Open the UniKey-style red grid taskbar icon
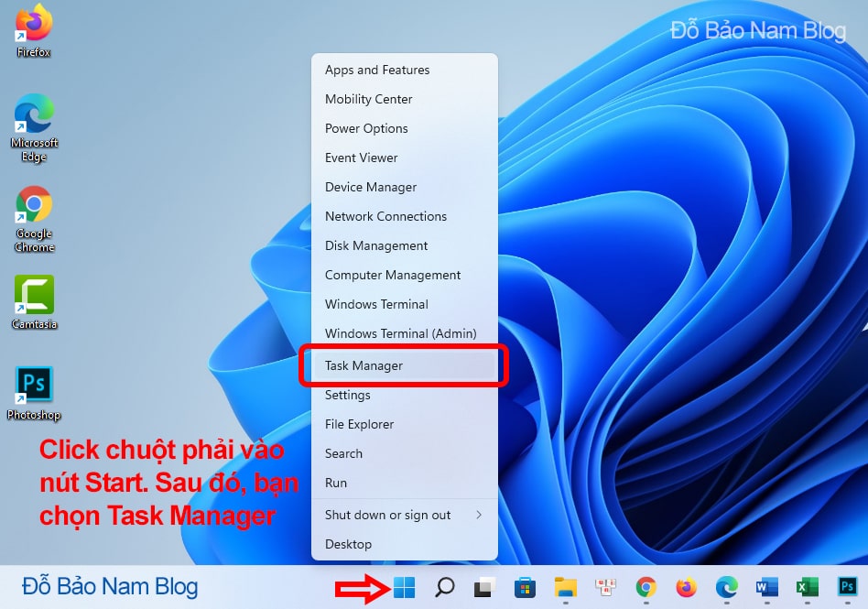868x609 pixels. 605,587
